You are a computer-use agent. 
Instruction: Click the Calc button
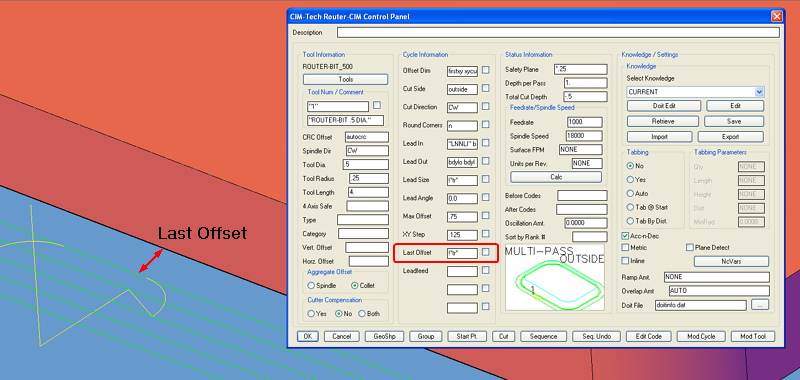(x=556, y=177)
